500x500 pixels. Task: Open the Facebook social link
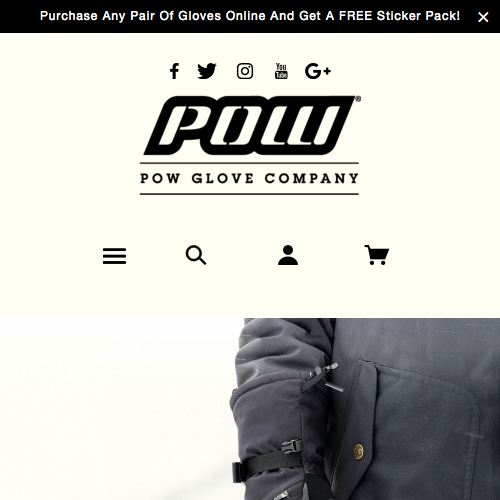tap(174, 71)
